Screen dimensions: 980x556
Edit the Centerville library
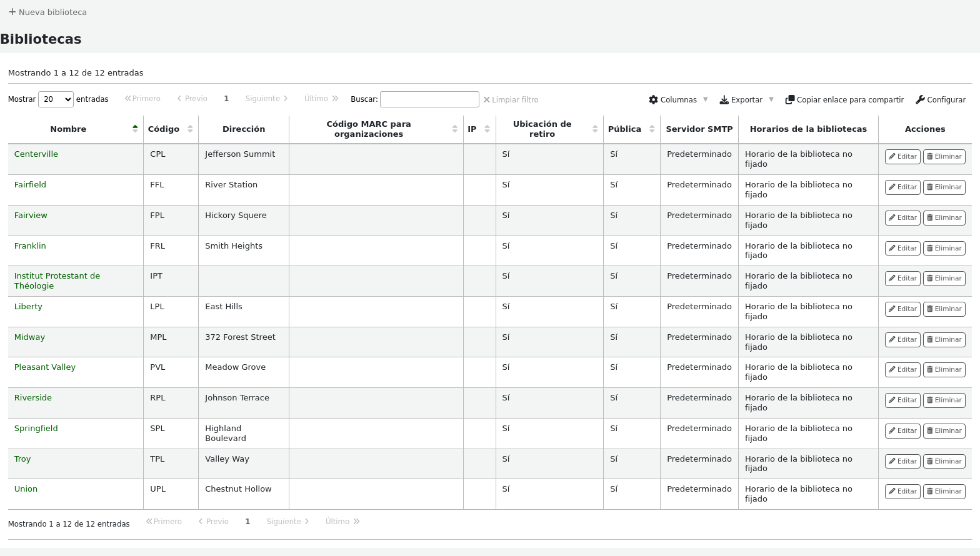tap(902, 157)
